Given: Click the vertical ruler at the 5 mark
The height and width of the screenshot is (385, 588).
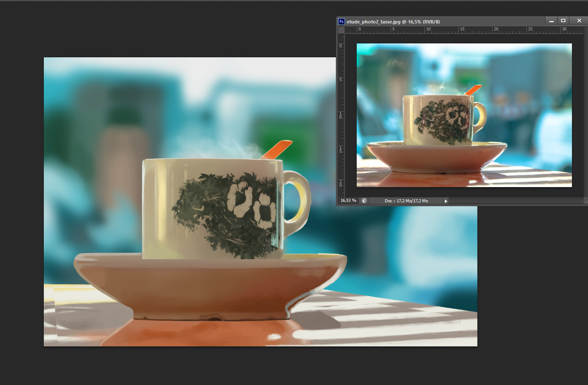Looking at the screenshot, I should (x=341, y=80).
